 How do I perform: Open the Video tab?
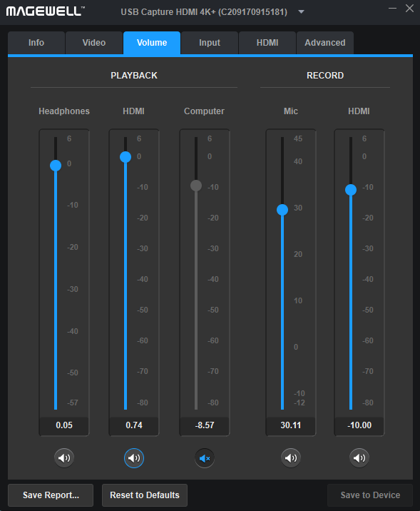pyautogui.click(x=94, y=43)
